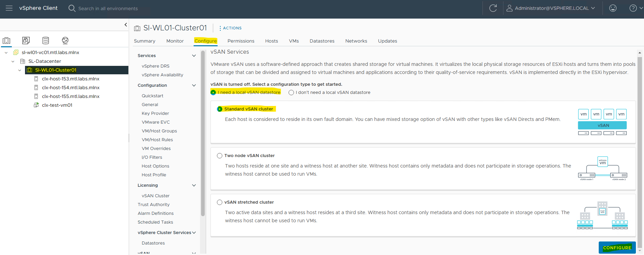This screenshot has height=255, width=644.
Task: Click the Two node vSAN diagram
Action: (x=602, y=169)
